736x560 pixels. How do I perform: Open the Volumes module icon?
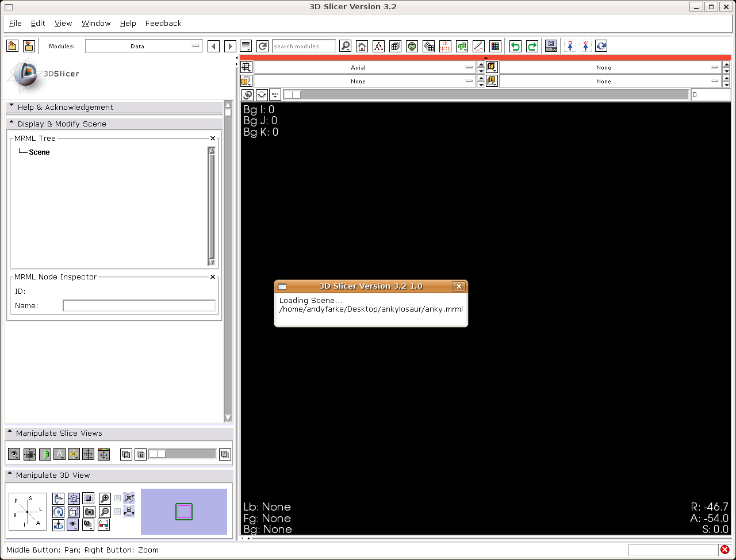click(395, 46)
